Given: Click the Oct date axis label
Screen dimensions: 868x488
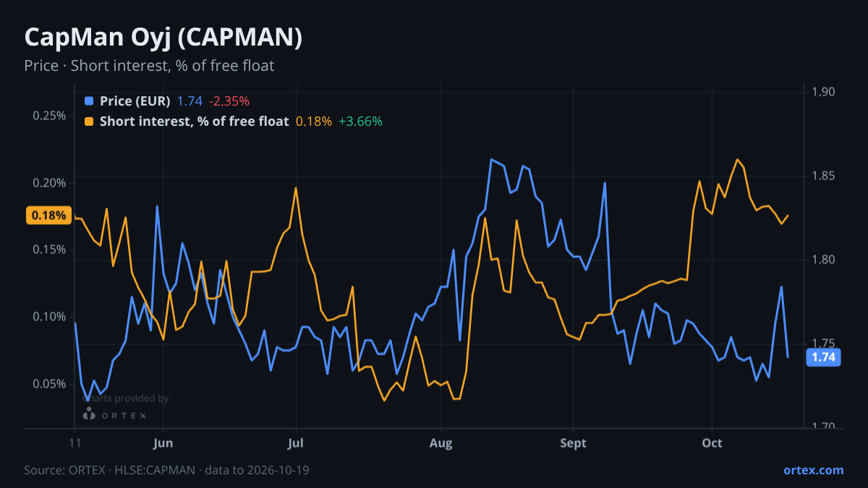Looking at the screenshot, I should [712, 443].
